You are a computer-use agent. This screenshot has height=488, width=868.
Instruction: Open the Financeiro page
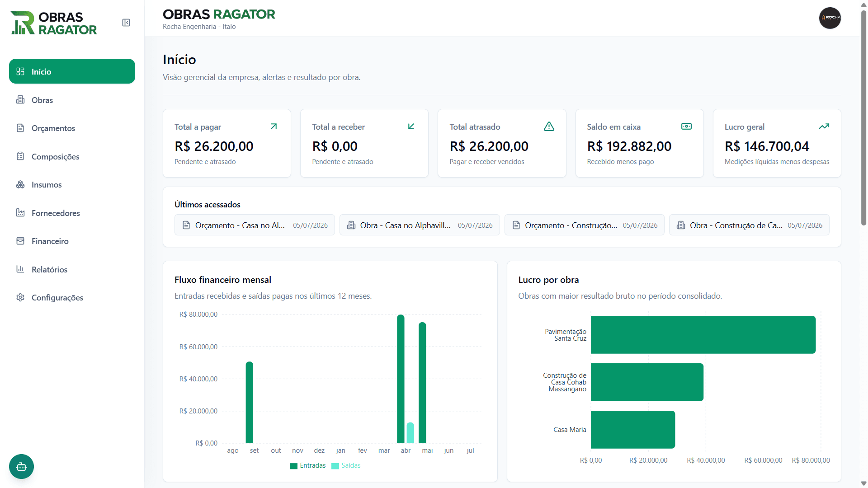pyautogui.click(x=72, y=241)
